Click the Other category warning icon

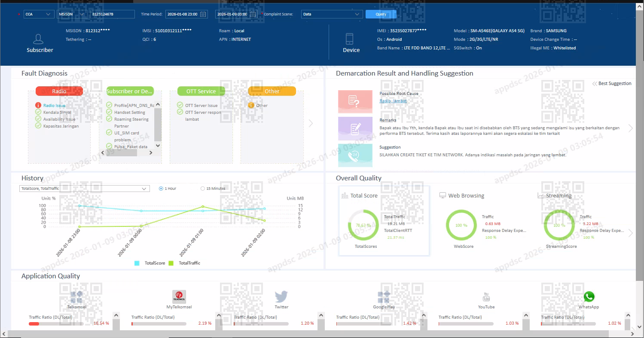[x=251, y=105]
